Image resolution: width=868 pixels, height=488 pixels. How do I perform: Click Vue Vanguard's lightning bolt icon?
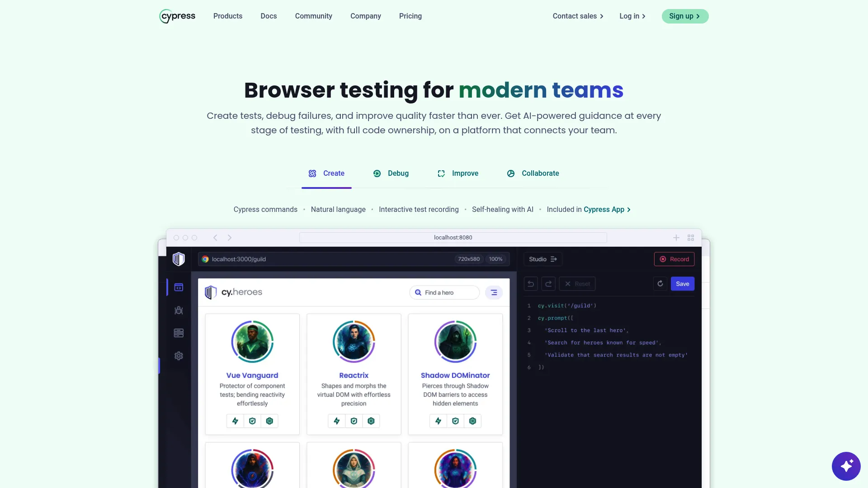pyautogui.click(x=235, y=421)
